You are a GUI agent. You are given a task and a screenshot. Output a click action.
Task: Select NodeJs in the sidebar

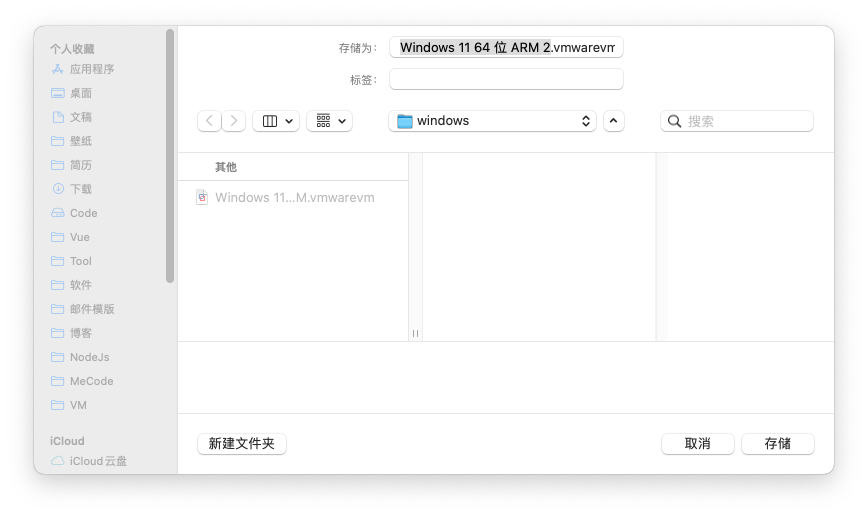90,357
